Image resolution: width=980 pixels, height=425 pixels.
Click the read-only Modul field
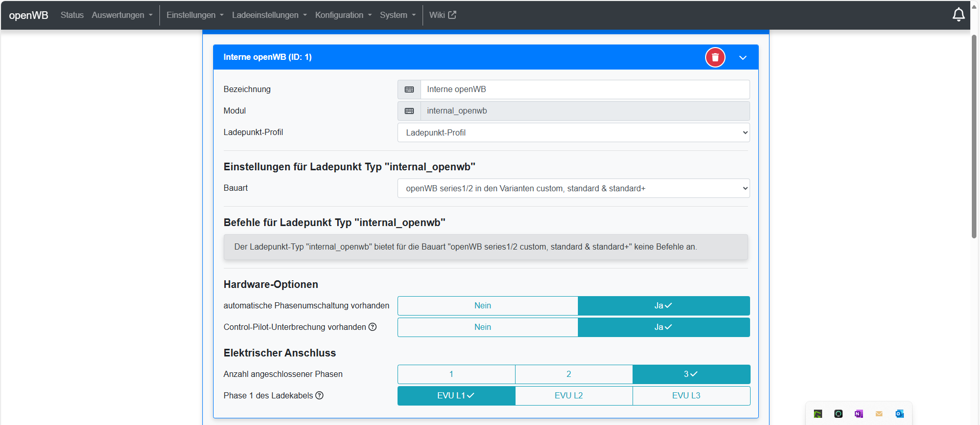coord(585,111)
